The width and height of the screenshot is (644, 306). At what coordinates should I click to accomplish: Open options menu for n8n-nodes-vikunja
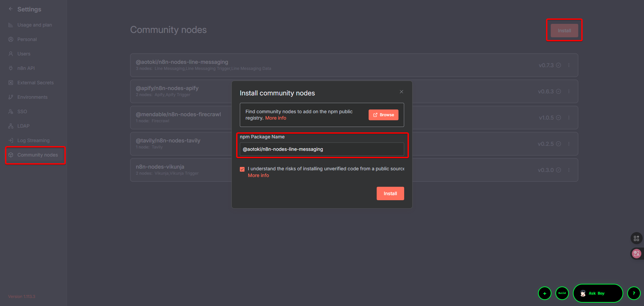[x=569, y=170]
